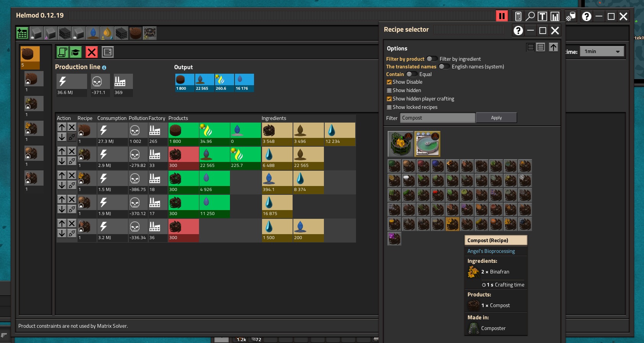Remove the 27.3 MJ recipe row

coord(71,127)
